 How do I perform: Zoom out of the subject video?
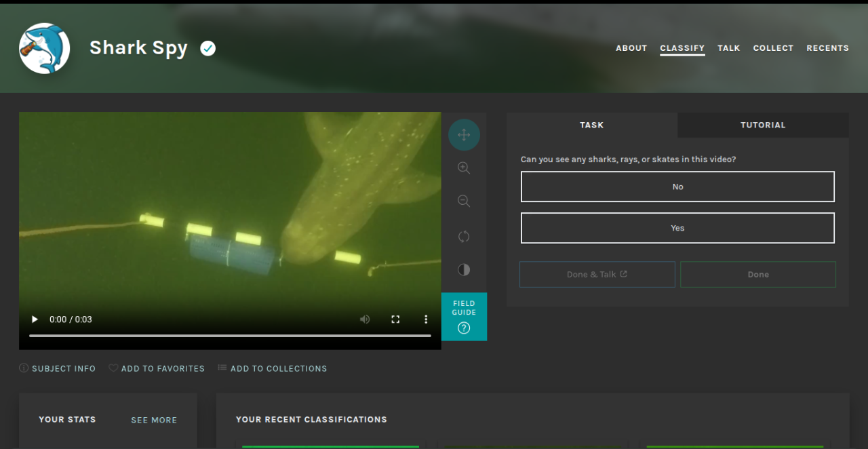(x=464, y=201)
